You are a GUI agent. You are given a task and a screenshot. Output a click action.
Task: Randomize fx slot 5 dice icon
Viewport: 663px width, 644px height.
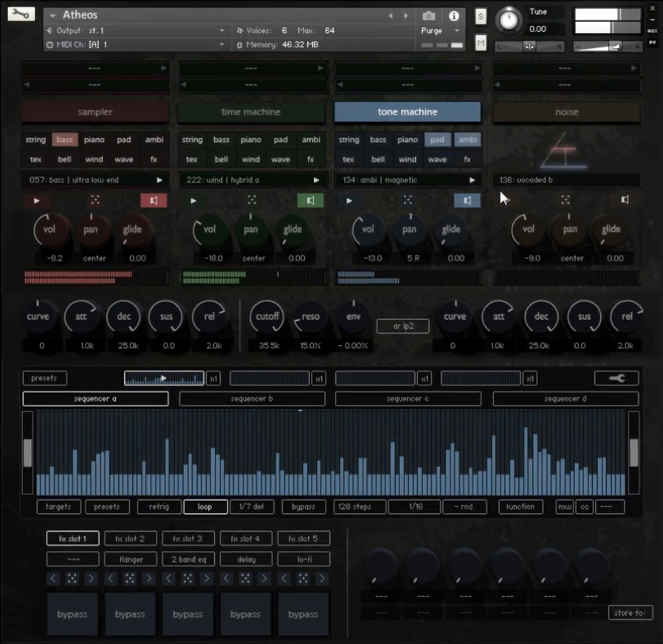pos(303,578)
